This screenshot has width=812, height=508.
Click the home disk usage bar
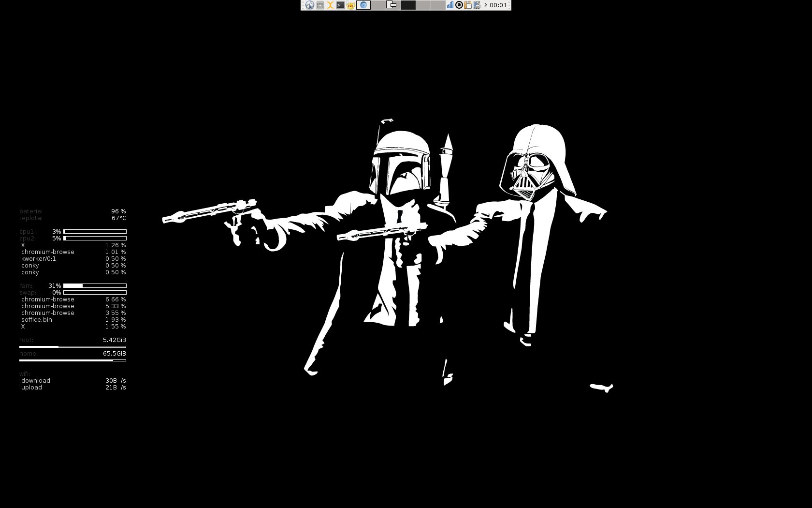click(x=72, y=360)
